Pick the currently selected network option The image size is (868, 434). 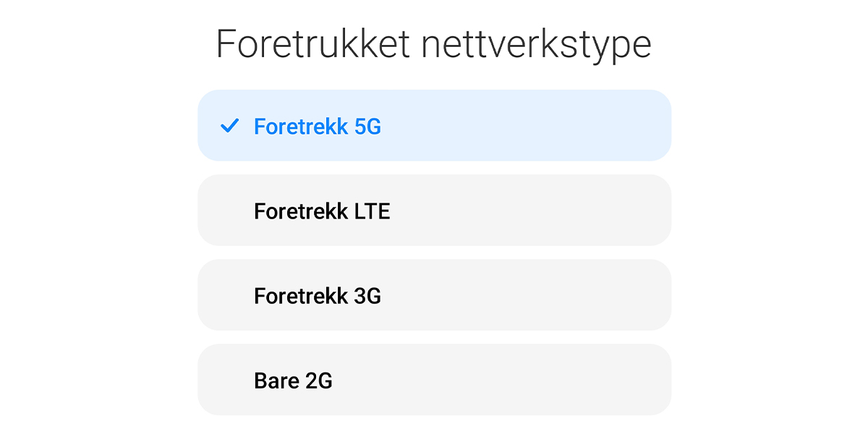[434, 126]
